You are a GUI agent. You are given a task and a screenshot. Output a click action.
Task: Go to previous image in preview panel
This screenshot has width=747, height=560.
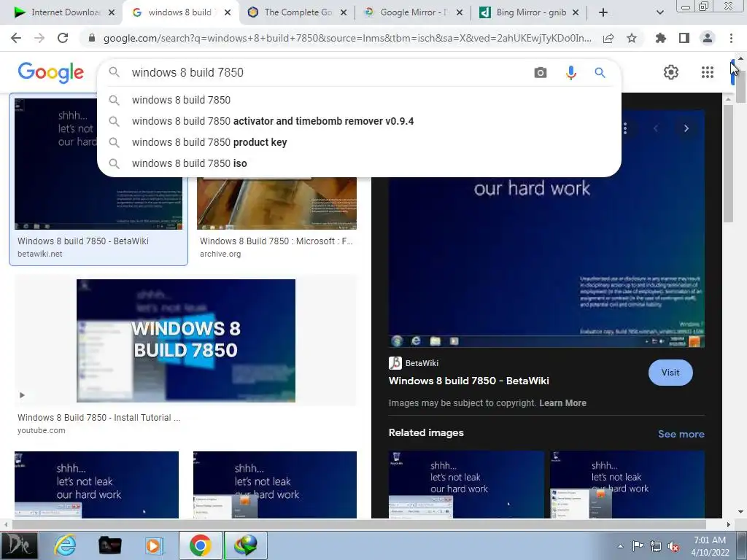point(656,128)
